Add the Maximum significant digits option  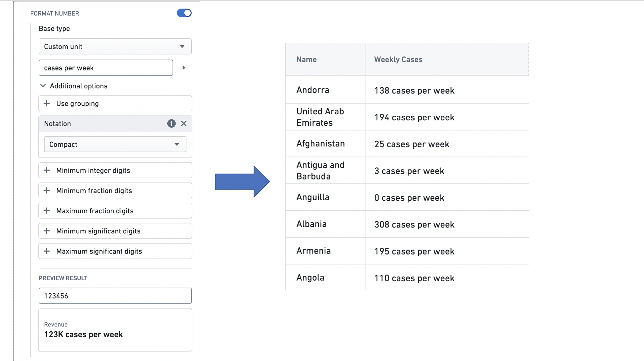[115, 251]
